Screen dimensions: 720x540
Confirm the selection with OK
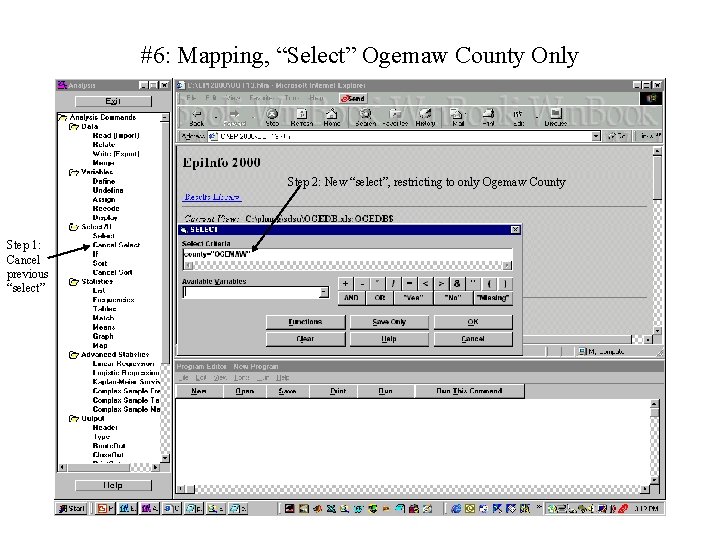click(x=473, y=322)
